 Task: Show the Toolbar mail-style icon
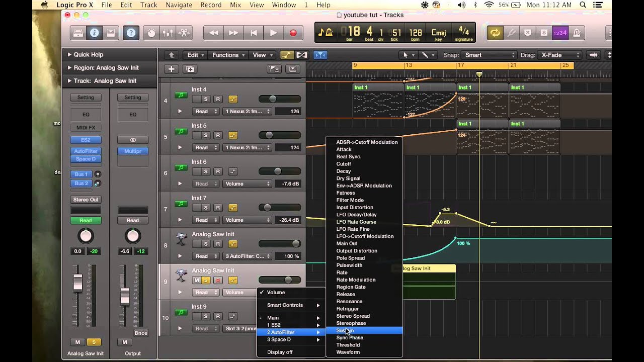tap(110, 33)
